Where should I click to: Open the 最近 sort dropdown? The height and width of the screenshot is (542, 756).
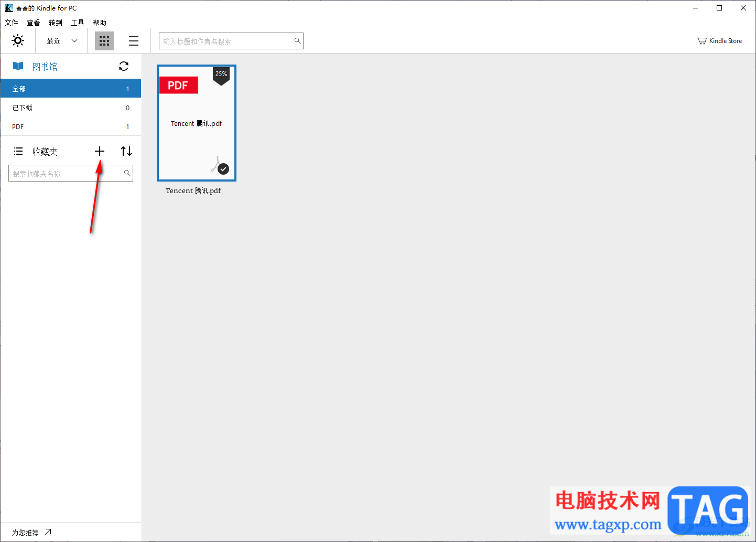[62, 41]
